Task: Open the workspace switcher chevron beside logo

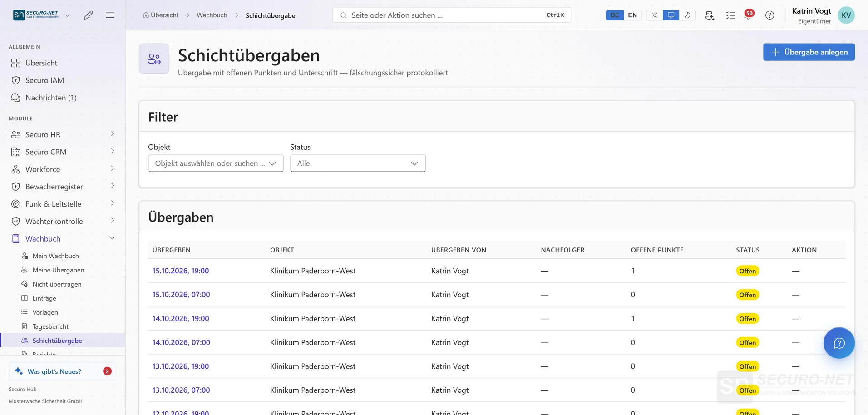Action: 67,15
